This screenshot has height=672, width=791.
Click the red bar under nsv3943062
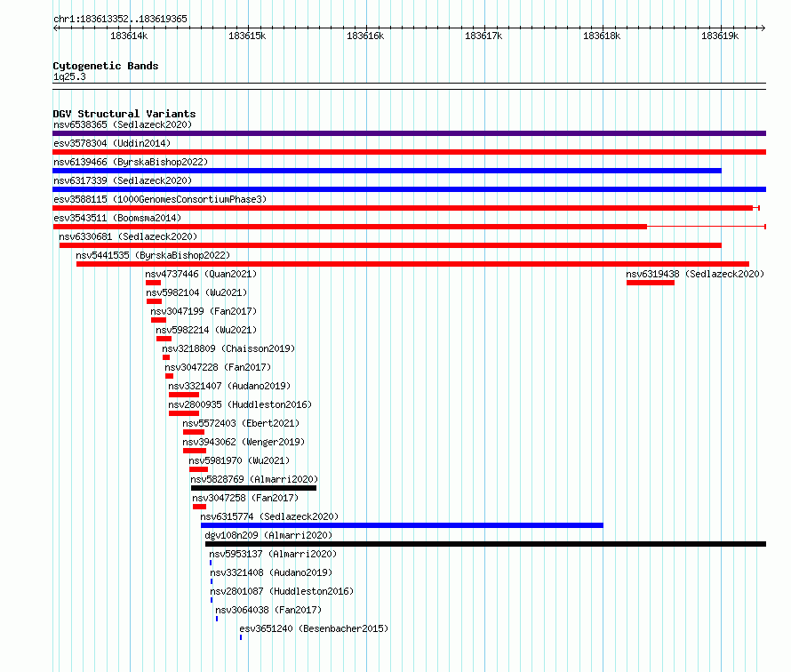pyautogui.click(x=195, y=451)
